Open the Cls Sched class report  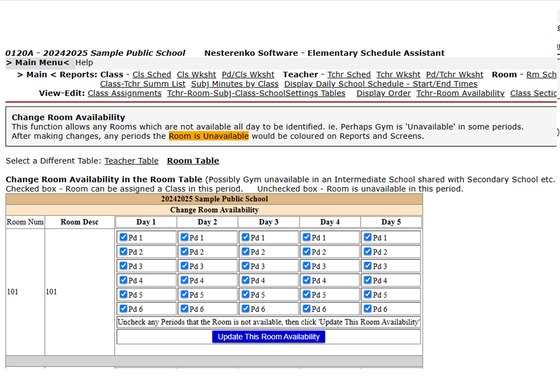[152, 74]
